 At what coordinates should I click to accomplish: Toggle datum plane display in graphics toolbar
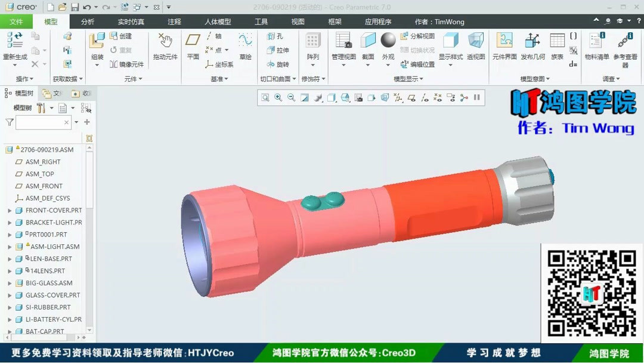coord(413,97)
